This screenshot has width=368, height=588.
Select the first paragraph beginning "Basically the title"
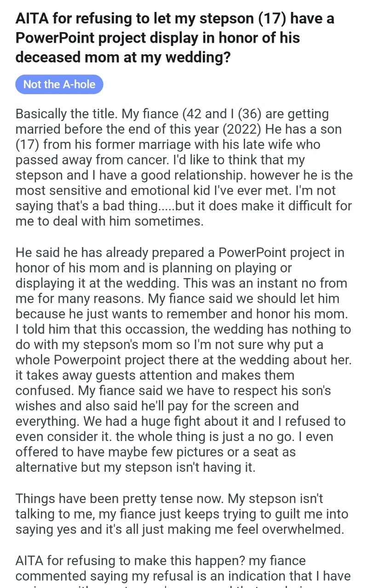point(184,167)
